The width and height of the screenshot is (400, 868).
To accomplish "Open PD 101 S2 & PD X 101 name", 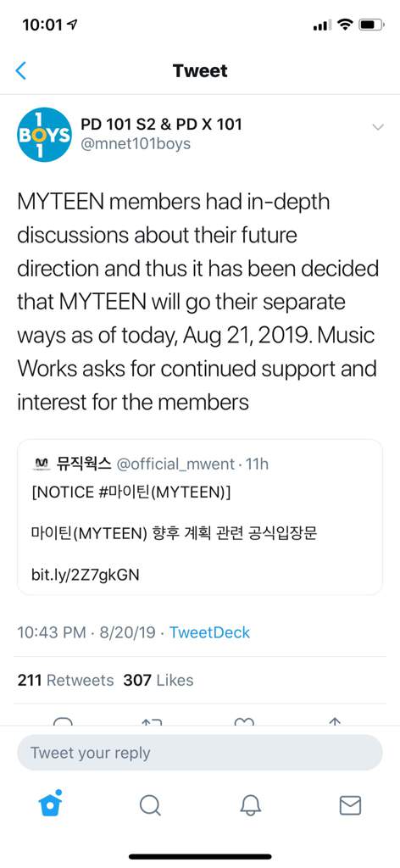I will tap(162, 124).
